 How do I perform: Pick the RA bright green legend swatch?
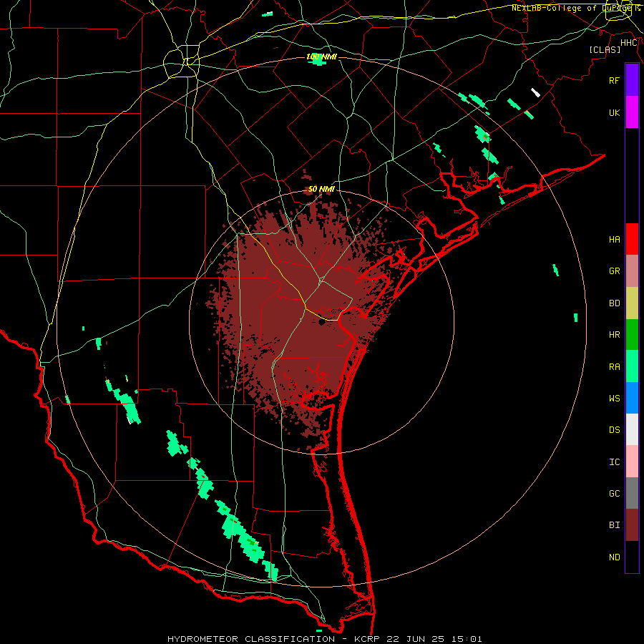(x=632, y=366)
